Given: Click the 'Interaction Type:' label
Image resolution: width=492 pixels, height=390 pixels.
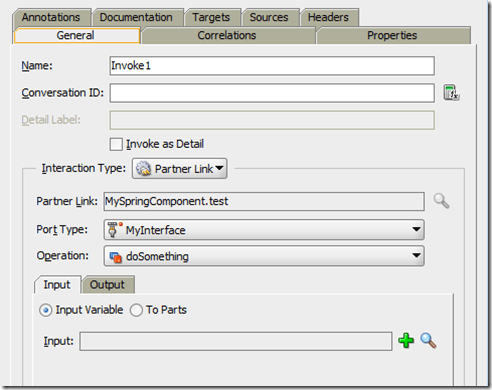Looking at the screenshot, I should coord(84,168).
